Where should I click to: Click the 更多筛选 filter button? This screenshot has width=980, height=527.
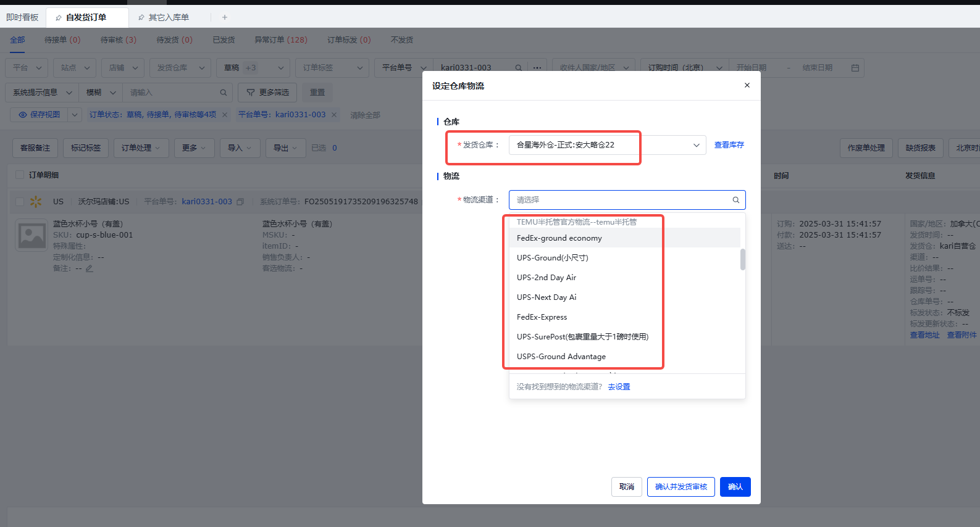[x=267, y=93]
